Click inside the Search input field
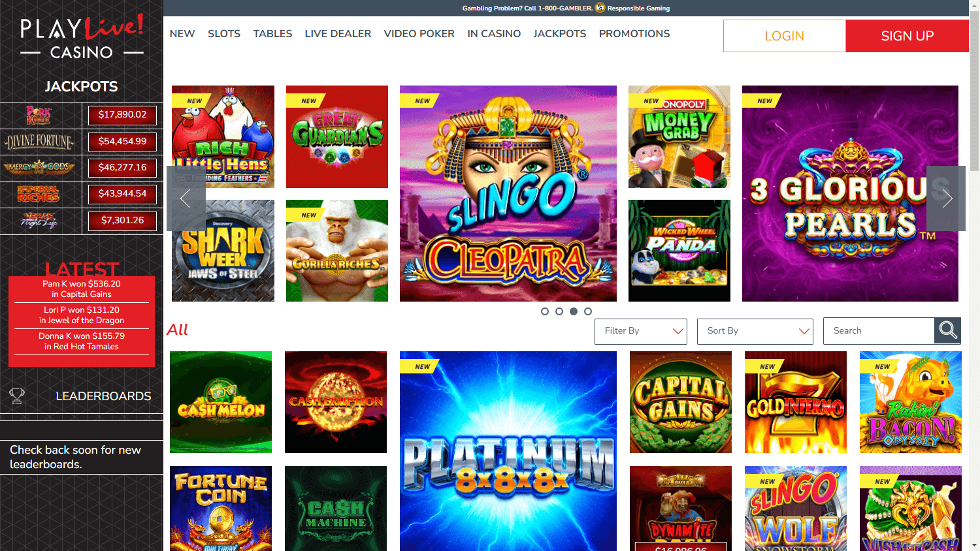 (879, 331)
